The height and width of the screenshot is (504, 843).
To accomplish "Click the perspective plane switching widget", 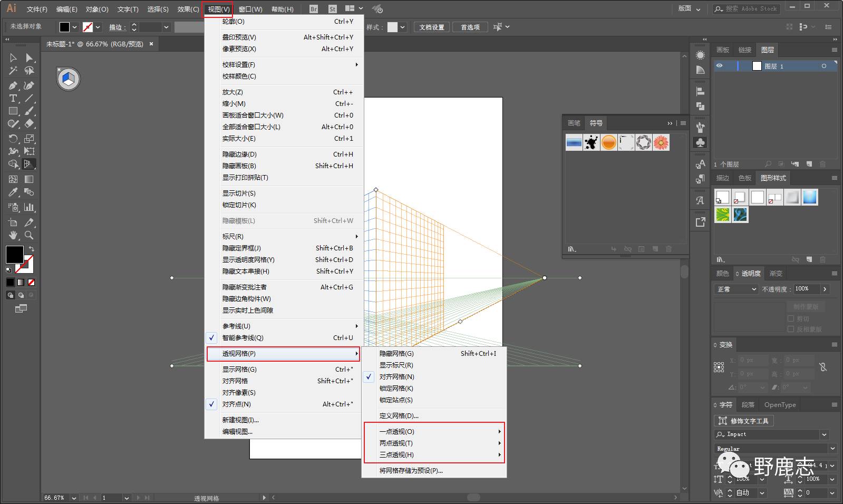I will 69,79.
